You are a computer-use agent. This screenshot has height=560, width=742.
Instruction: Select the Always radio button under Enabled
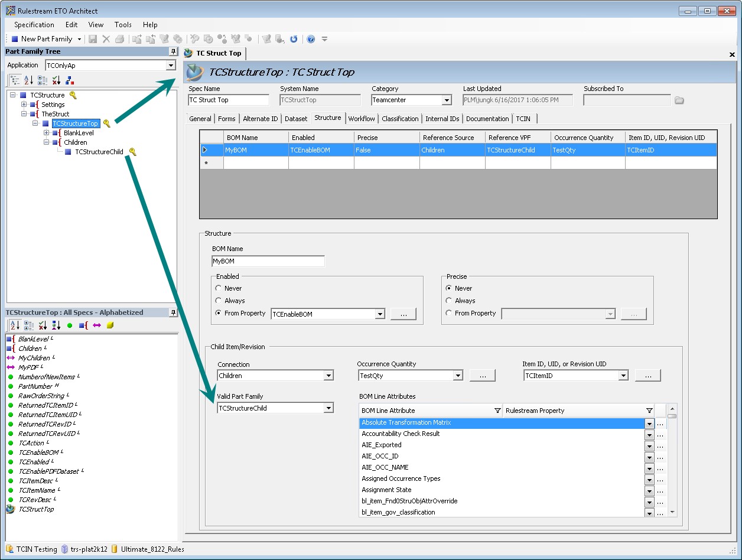click(x=219, y=301)
